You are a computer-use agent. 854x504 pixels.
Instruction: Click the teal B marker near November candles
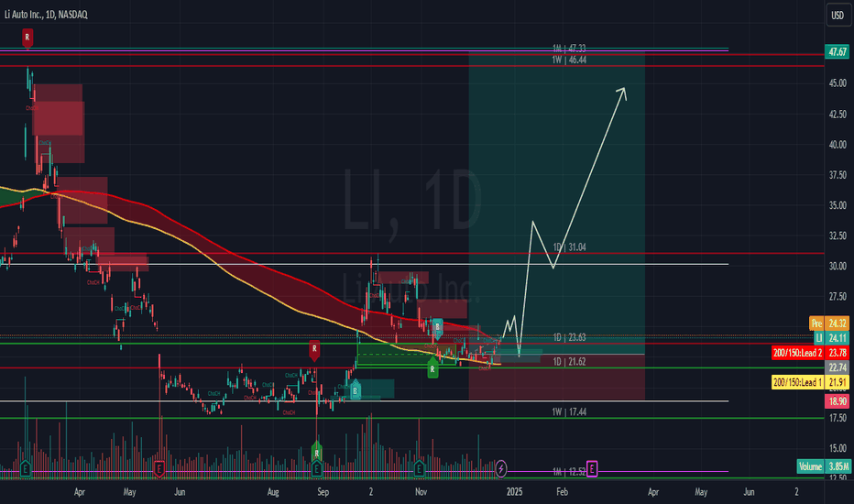click(x=437, y=328)
